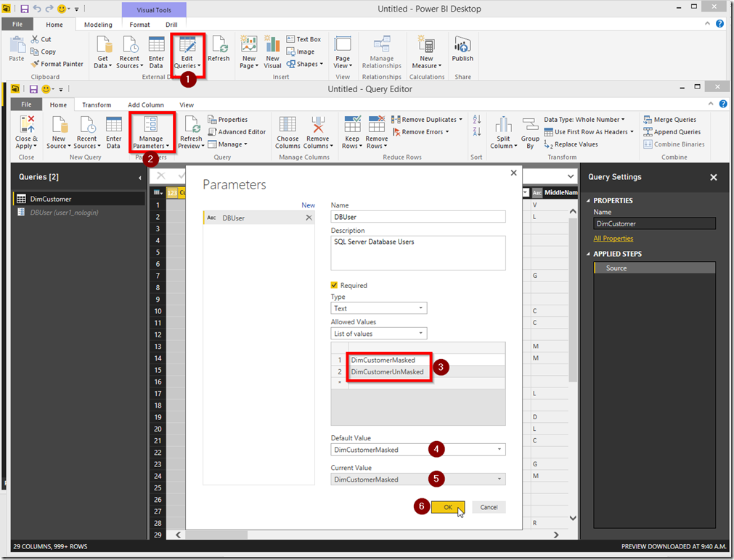The image size is (734, 560).
Task: Select DimCustomerMasked row in the values list
Action: click(418, 360)
